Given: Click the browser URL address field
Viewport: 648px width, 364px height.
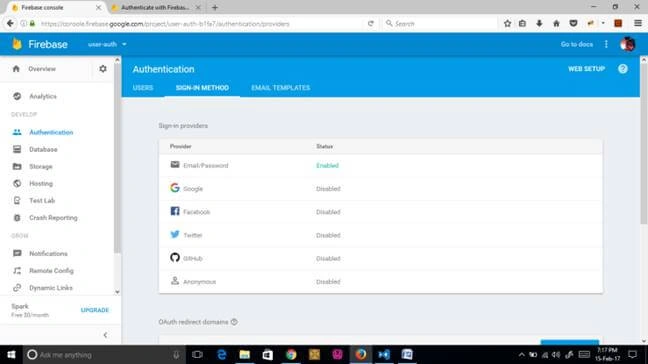Looking at the screenshot, I should pos(198,24).
